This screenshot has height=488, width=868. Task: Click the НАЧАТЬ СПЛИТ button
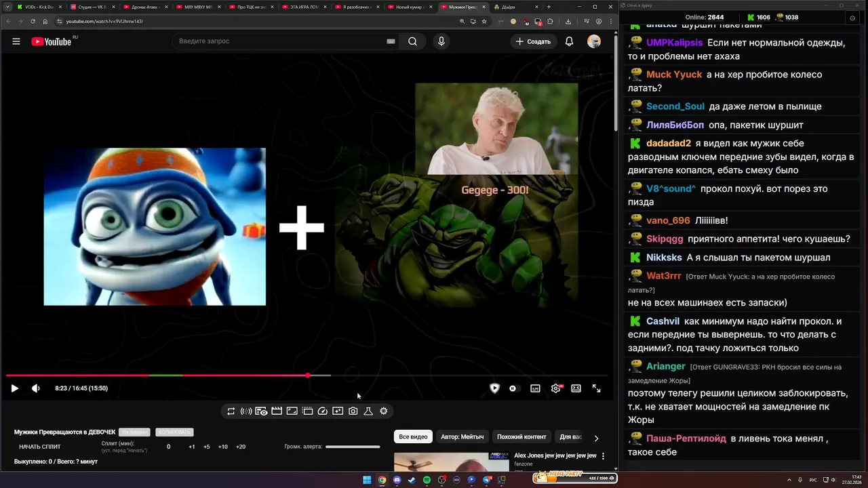(40, 447)
